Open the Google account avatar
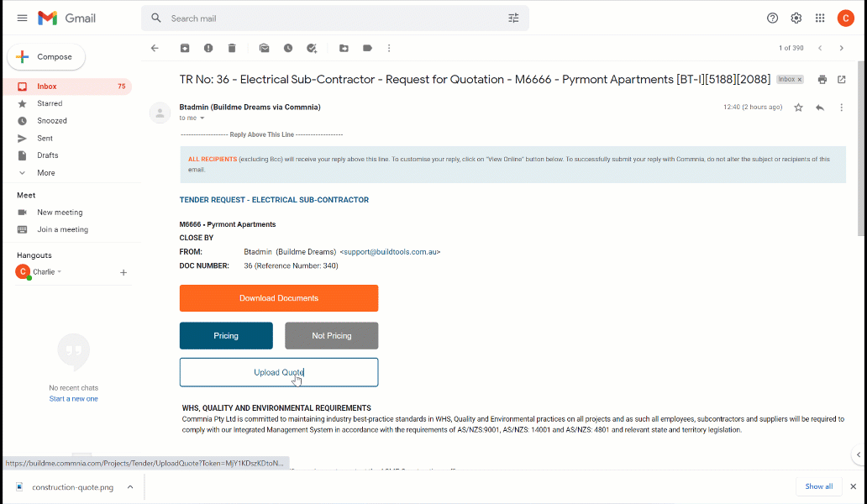This screenshot has width=867, height=504. [845, 18]
